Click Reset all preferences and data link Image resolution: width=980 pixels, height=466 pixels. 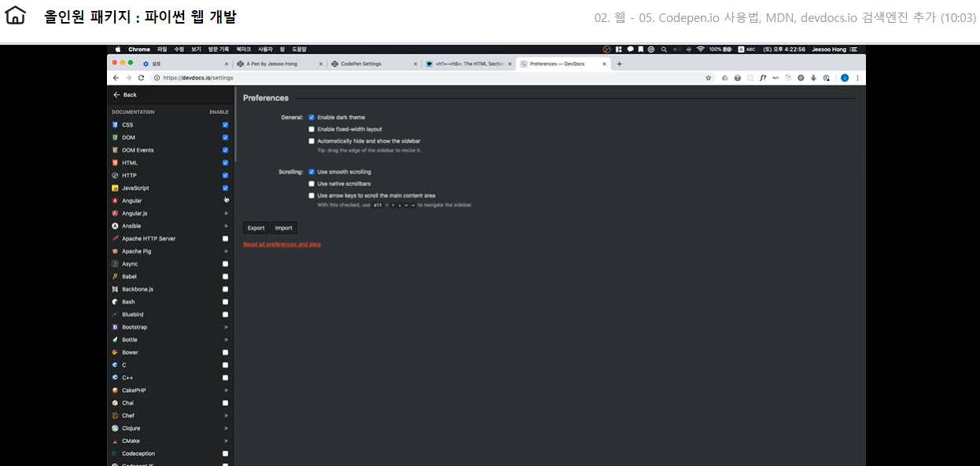coord(282,244)
